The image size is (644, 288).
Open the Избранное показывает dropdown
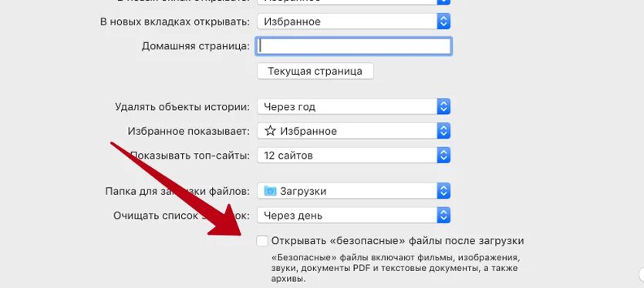pos(354,131)
